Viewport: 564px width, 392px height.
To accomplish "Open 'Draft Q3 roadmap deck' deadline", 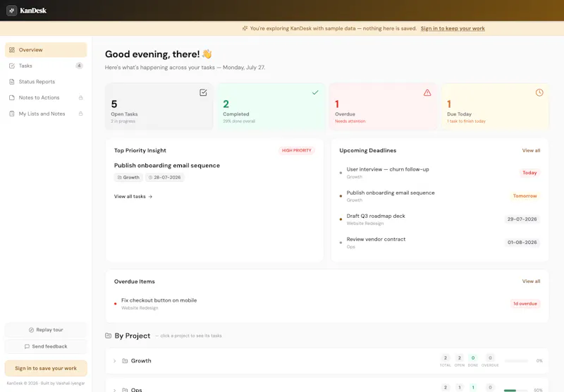I will tap(376, 216).
